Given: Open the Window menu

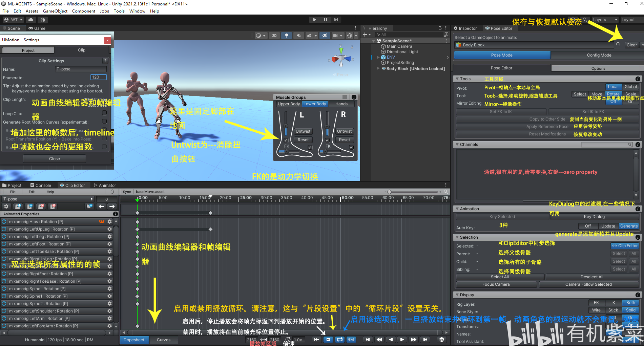Looking at the screenshot, I should (x=137, y=11).
